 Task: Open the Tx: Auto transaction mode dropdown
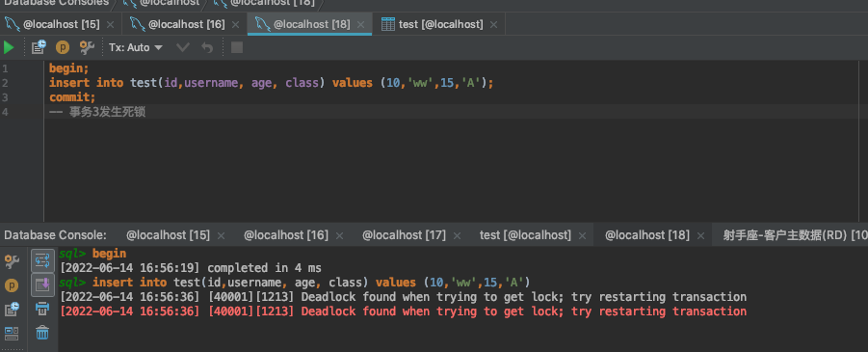[136, 47]
